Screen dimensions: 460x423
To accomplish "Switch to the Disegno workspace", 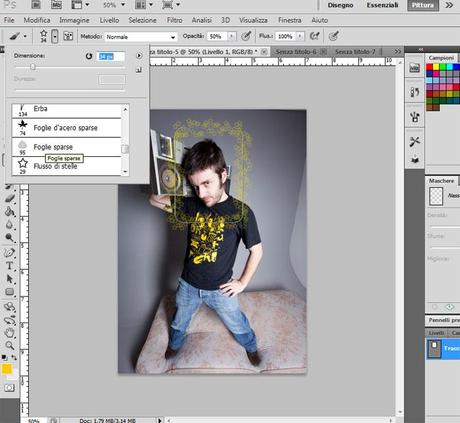I will [x=340, y=5].
